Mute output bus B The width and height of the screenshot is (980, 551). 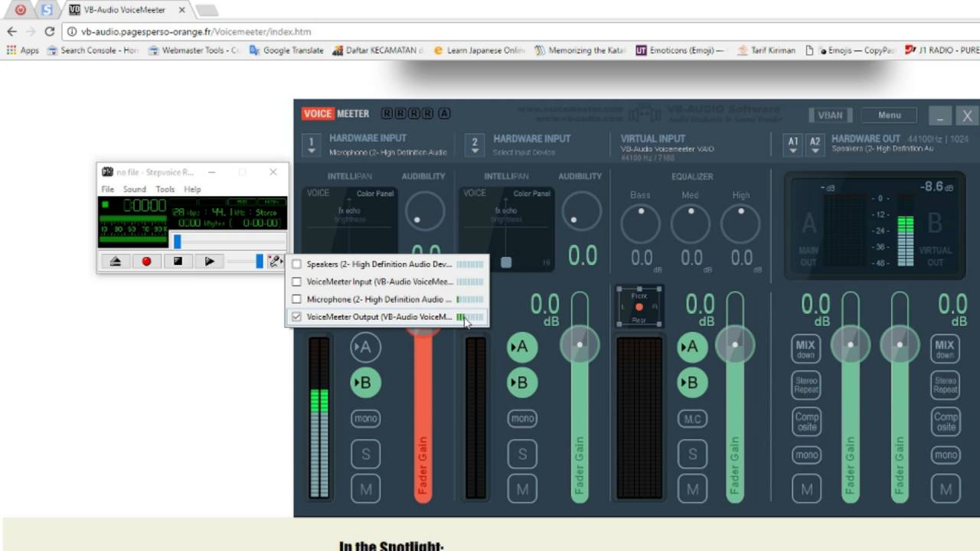pos(945,489)
